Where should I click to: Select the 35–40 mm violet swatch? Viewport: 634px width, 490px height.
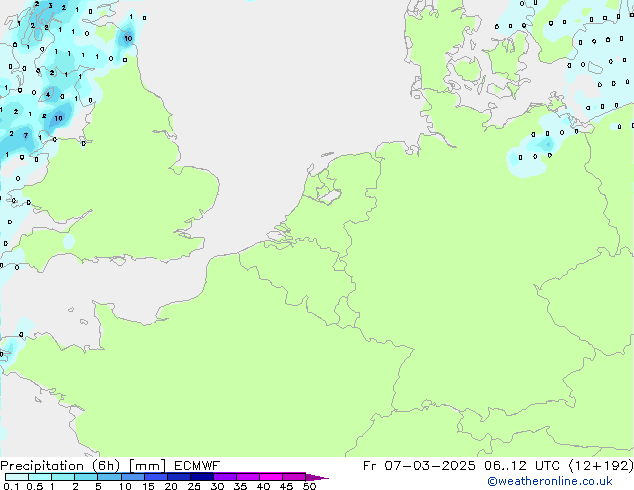tap(247, 477)
